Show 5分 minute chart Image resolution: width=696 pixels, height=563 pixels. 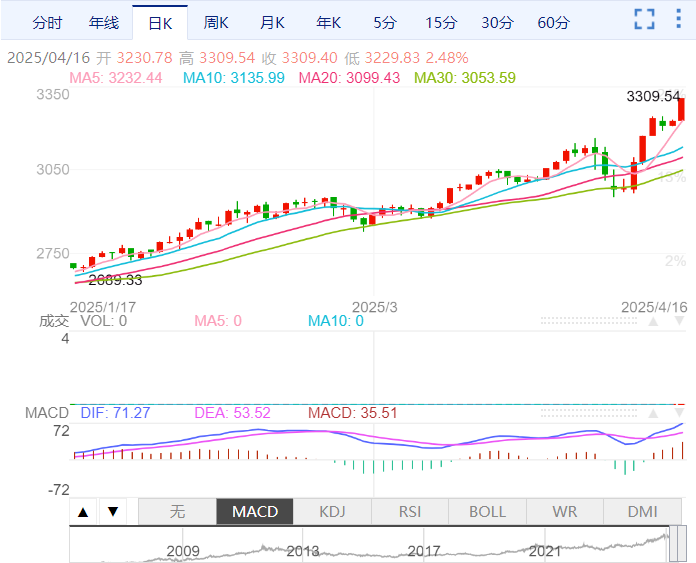tap(385, 23)
